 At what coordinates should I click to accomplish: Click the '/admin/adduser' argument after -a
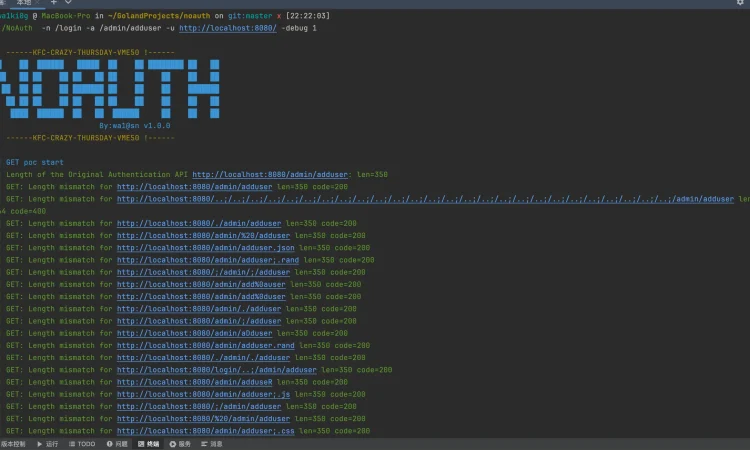point(130,28)
